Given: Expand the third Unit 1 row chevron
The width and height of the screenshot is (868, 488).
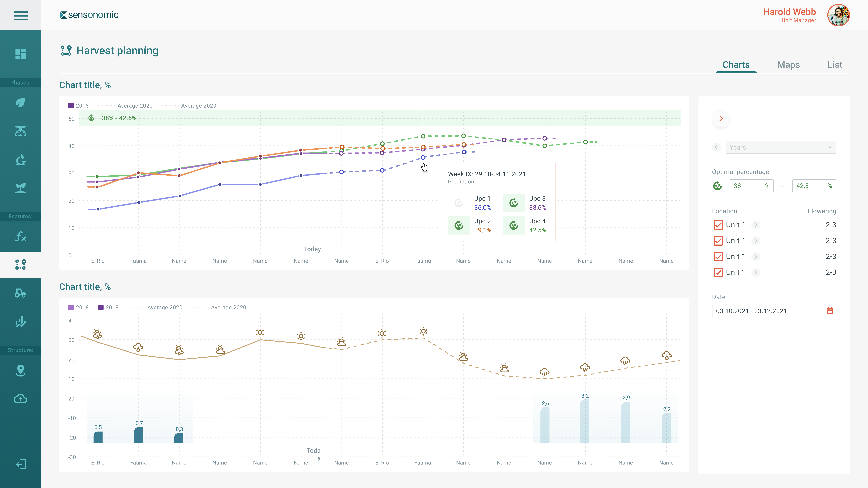Looking at the screenshot, I should 756,257.
